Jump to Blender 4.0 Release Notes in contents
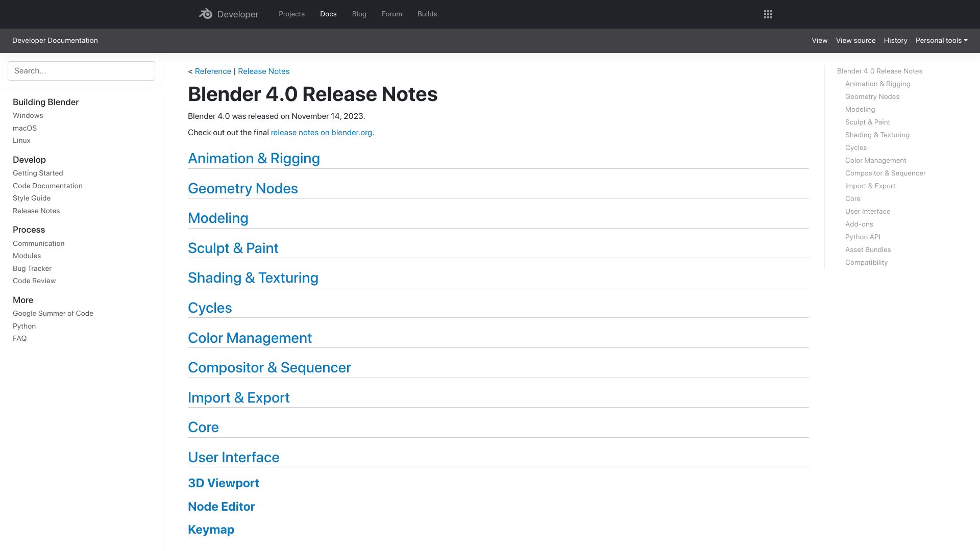Image resolution: width=980 pixels, height=551 pixels. (x=880, y=71)
